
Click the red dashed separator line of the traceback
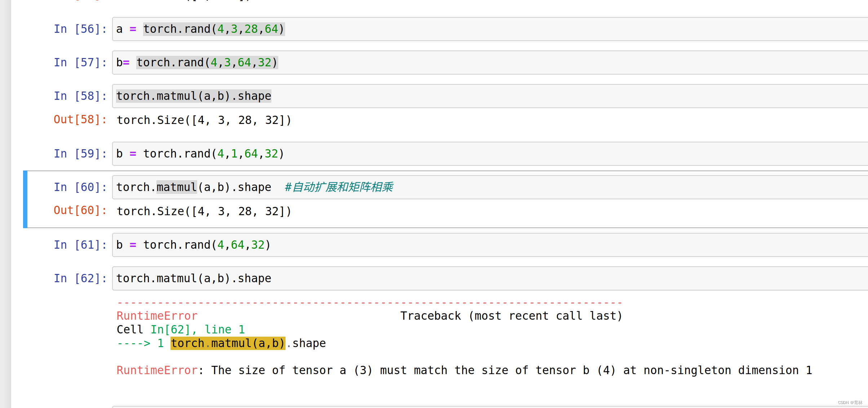[x=370, y=303]
